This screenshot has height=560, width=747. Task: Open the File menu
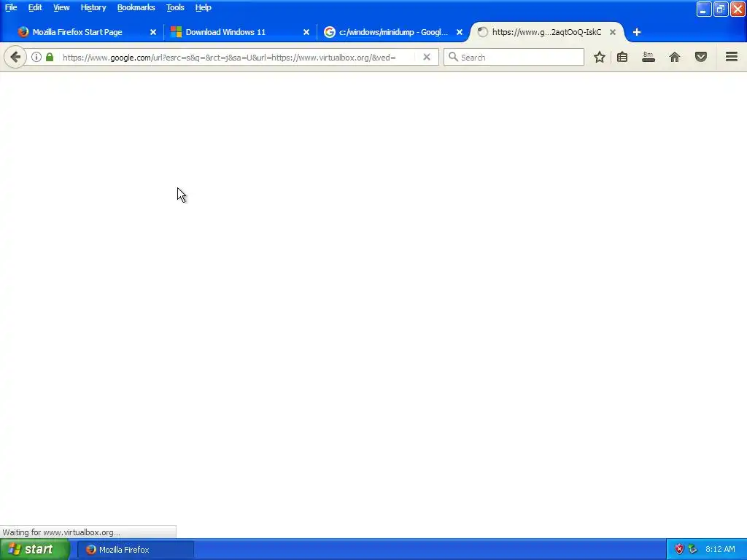click(11, 7)
